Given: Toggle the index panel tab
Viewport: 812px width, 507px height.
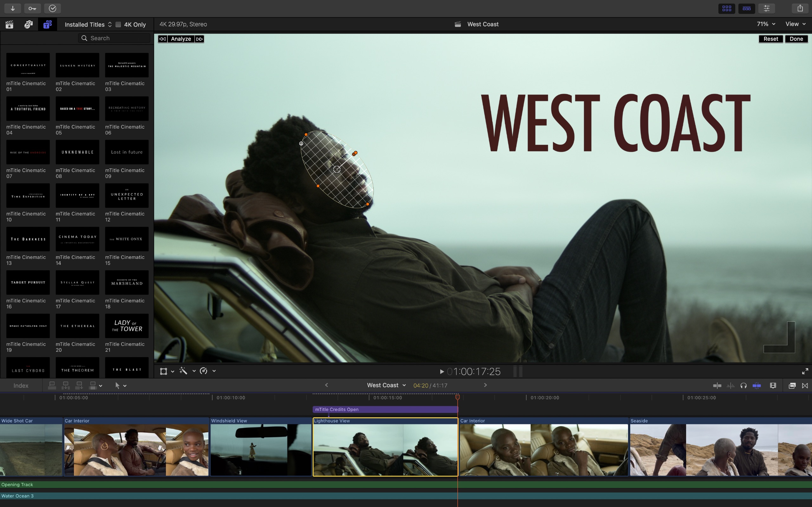Looking at the screenshot, I should [x=21, y=386].
